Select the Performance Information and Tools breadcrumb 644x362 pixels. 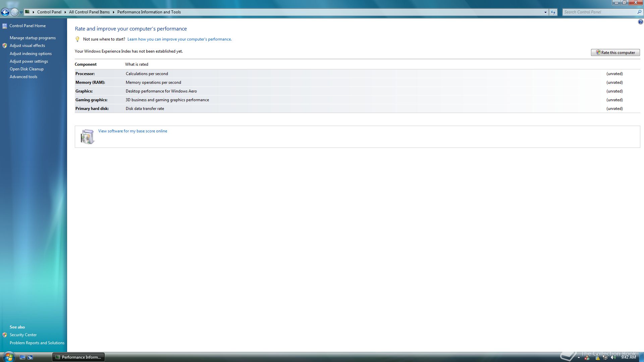(x=149, y=12)
